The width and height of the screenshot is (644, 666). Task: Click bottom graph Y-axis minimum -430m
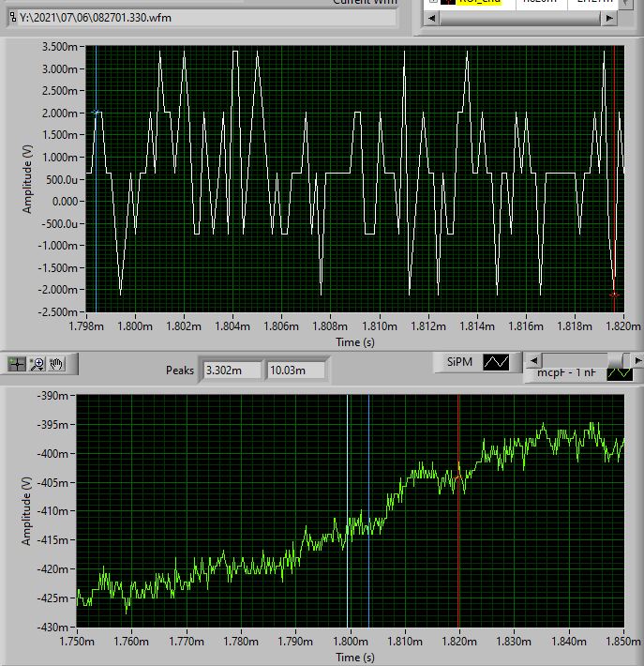pos(52,627)
